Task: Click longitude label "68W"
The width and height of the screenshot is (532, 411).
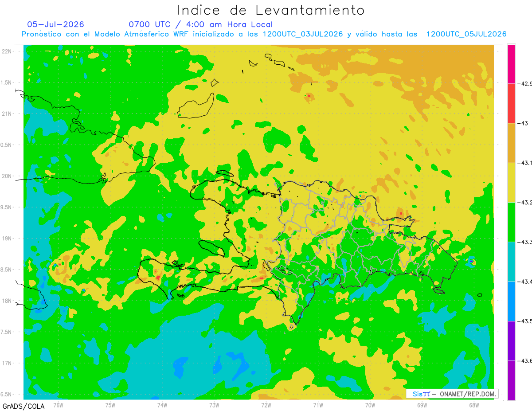Action: click(x=474, y=405)
